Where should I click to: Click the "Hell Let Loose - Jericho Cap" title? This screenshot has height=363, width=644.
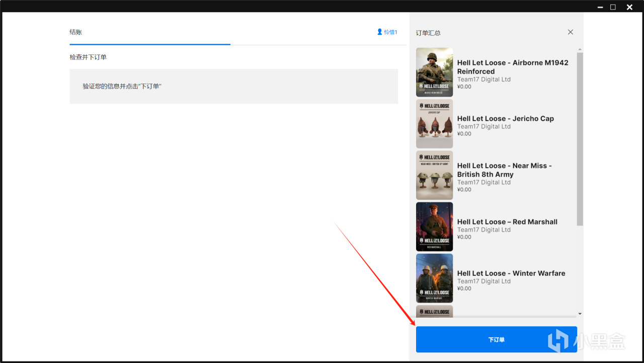[506, 118]
